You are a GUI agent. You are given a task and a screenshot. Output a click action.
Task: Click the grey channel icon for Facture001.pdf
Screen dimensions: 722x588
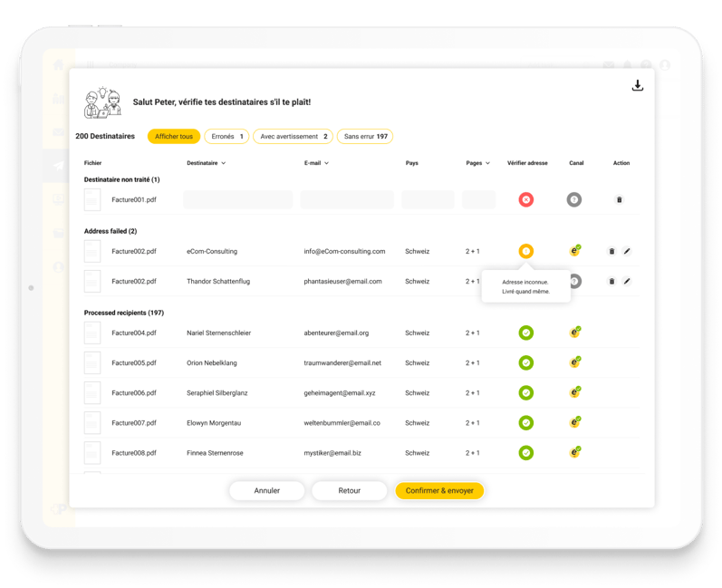(574, 199)
